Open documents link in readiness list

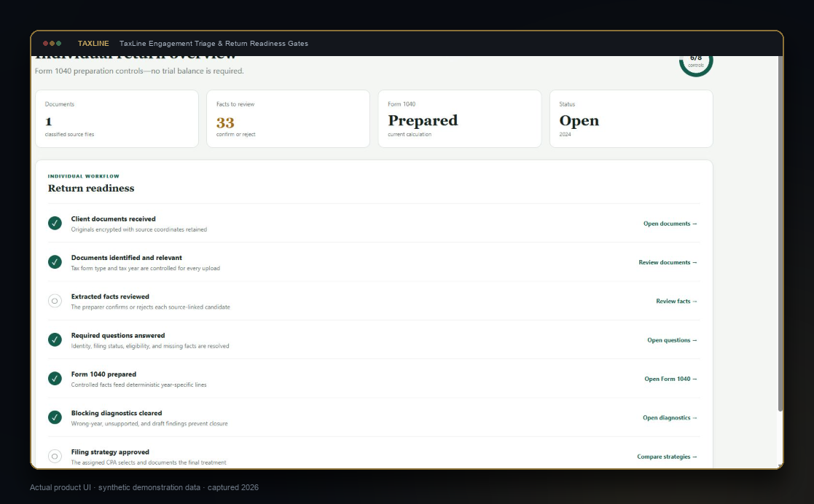point(670,224)
